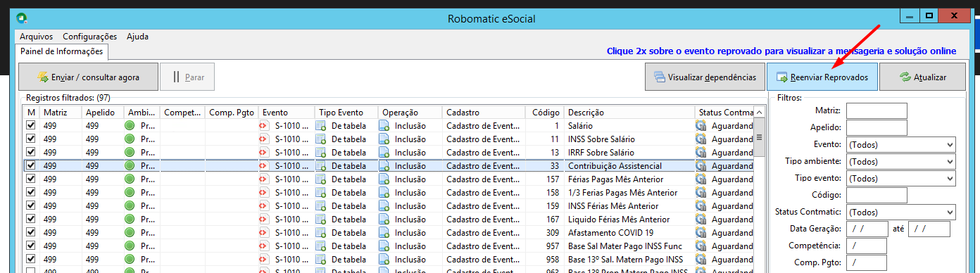Click the Atualizar button
The image size is (980, 273).
click(922, 77)
